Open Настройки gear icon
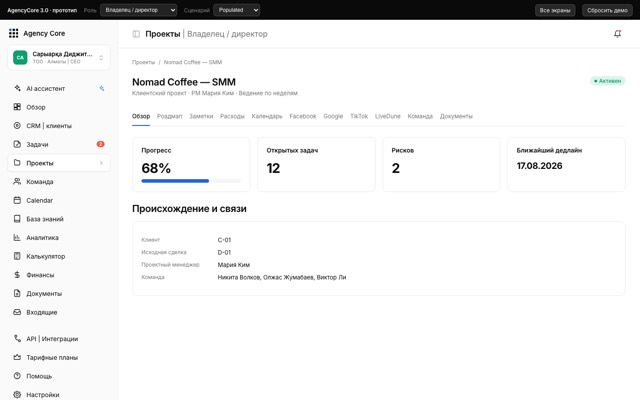The width and height of the screenshot is (640, 400). (17, 395)
